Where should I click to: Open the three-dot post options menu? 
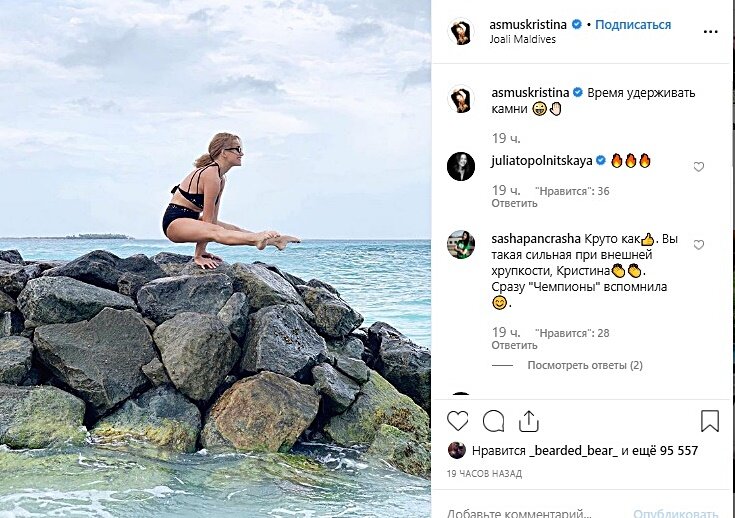click(x=710, y=31)
